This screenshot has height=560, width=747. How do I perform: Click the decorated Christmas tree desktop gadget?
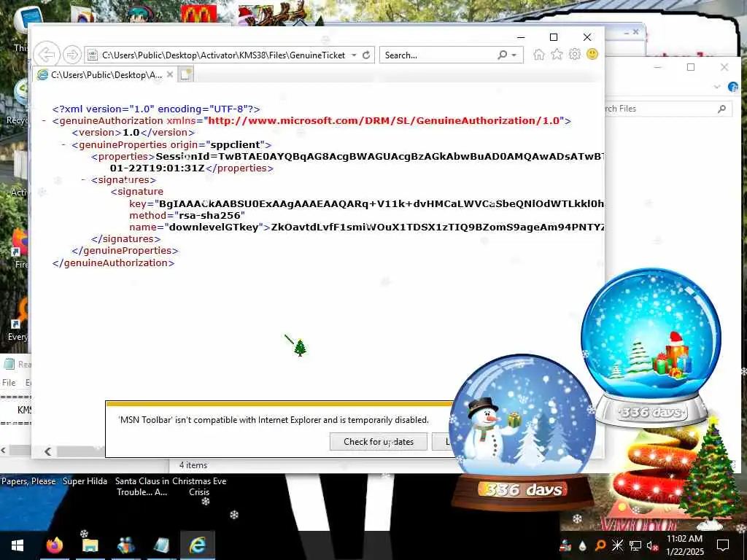[711, 472]
